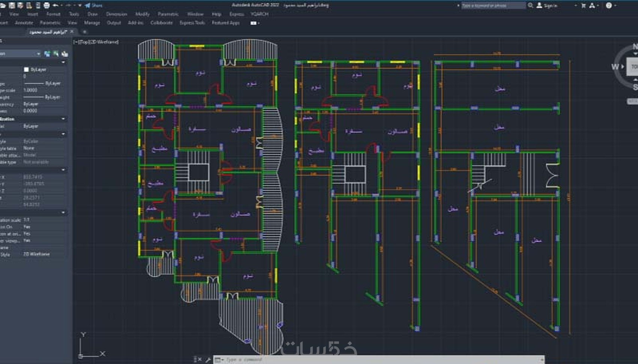The image size is (638, 364).
Task: Click the Undo arrow icon
Action: tap(56, 5)
